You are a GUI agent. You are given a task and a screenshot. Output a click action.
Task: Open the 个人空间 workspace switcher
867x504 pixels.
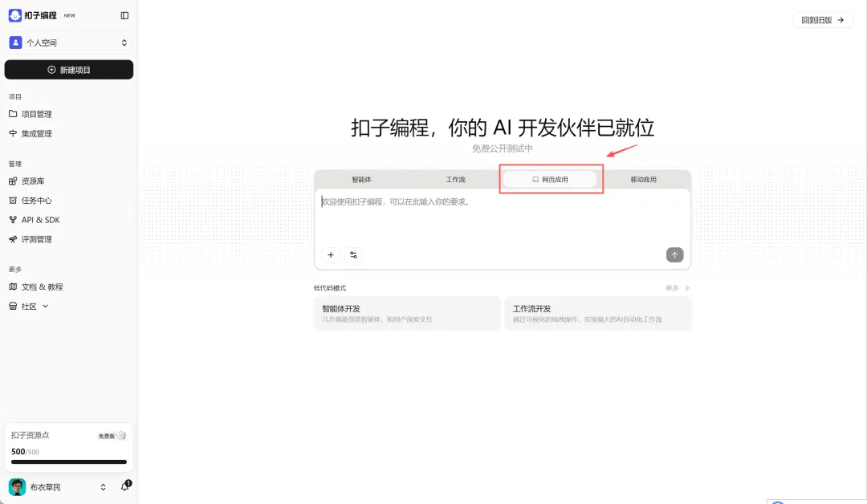[69, 43]
